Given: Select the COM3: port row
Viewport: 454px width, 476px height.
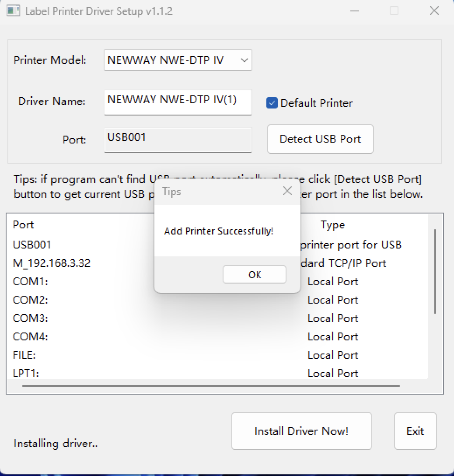Looking at the screenshot, I should tap(217, 318).
